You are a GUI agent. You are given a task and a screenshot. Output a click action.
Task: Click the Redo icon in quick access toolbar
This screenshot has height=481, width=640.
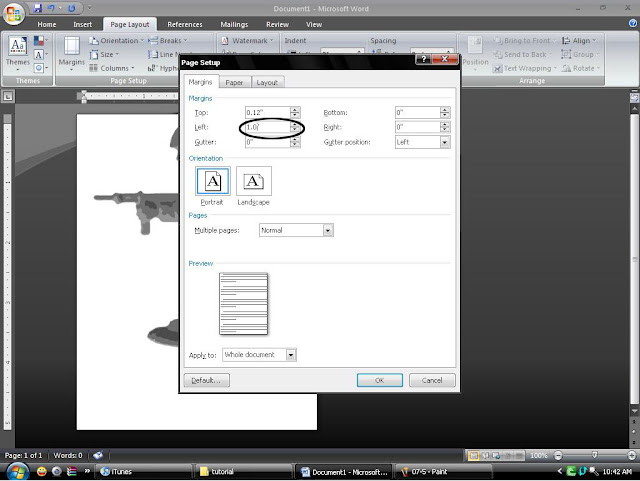(71, 8)
